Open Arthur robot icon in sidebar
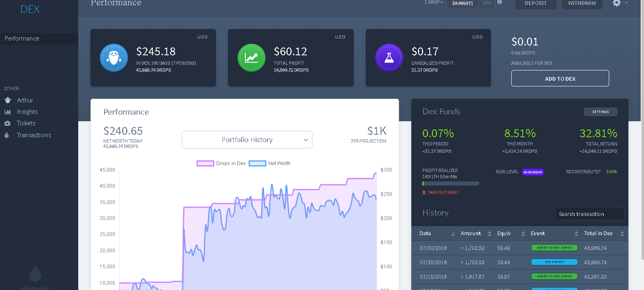The width and height of the screenshot is (644, 290). click(x=7, y=100)
